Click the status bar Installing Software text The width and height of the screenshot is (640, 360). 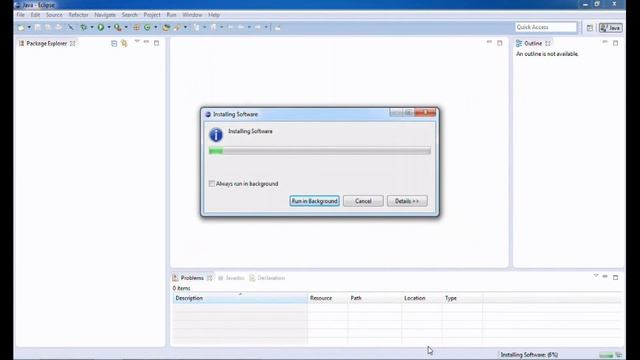pos(529,355)
